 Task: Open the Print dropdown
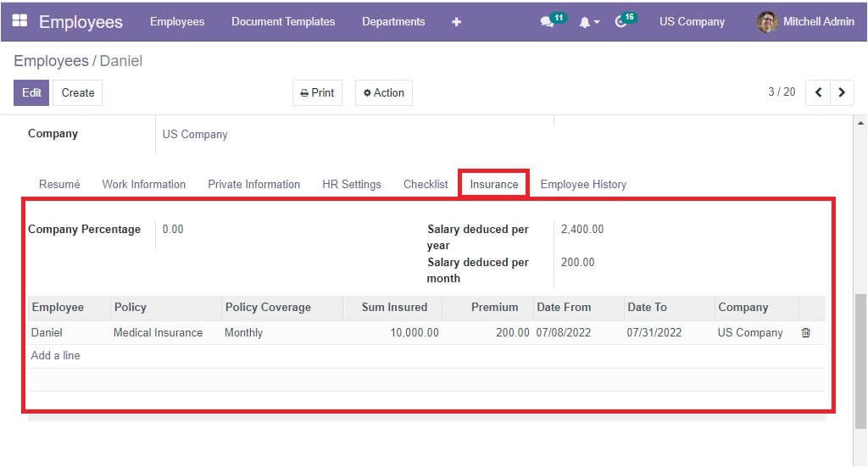point(317,93)
